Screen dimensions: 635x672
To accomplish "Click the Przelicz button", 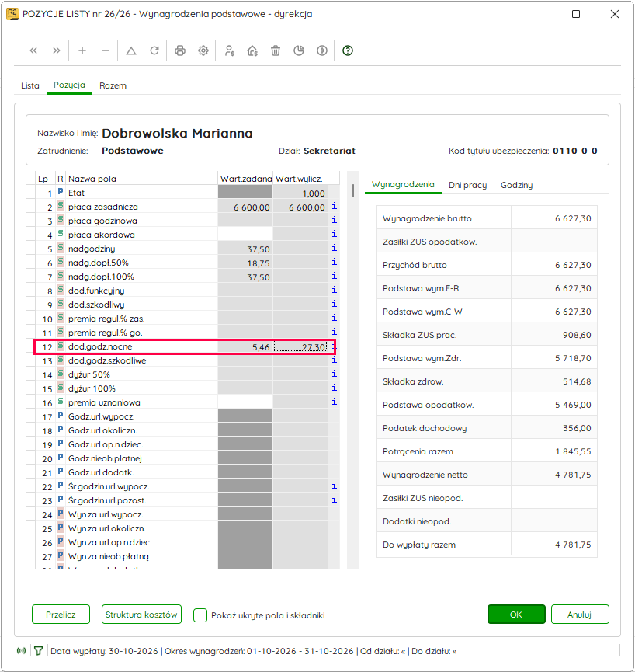I will (61, 615).
